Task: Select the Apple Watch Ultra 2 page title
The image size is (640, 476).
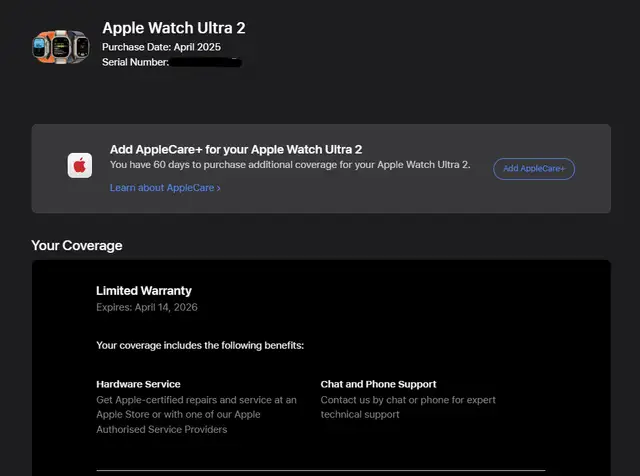Action: coord(174,28)
